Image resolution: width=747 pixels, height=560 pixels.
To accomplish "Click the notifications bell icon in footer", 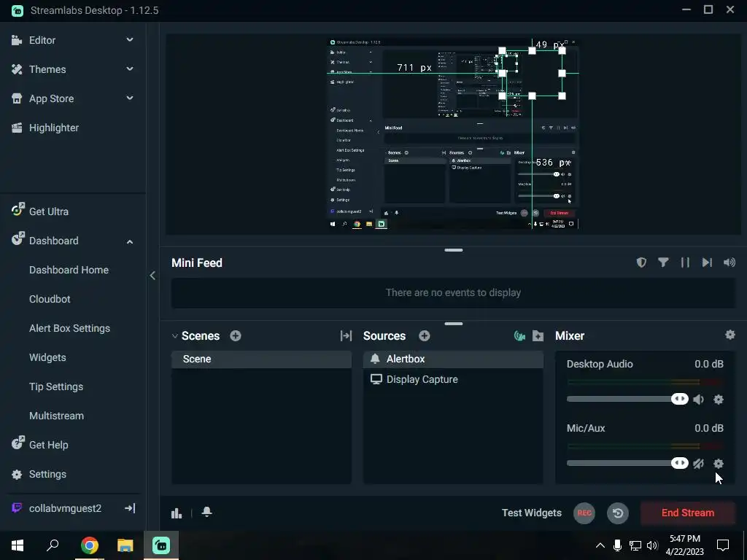I will [206, 512].
